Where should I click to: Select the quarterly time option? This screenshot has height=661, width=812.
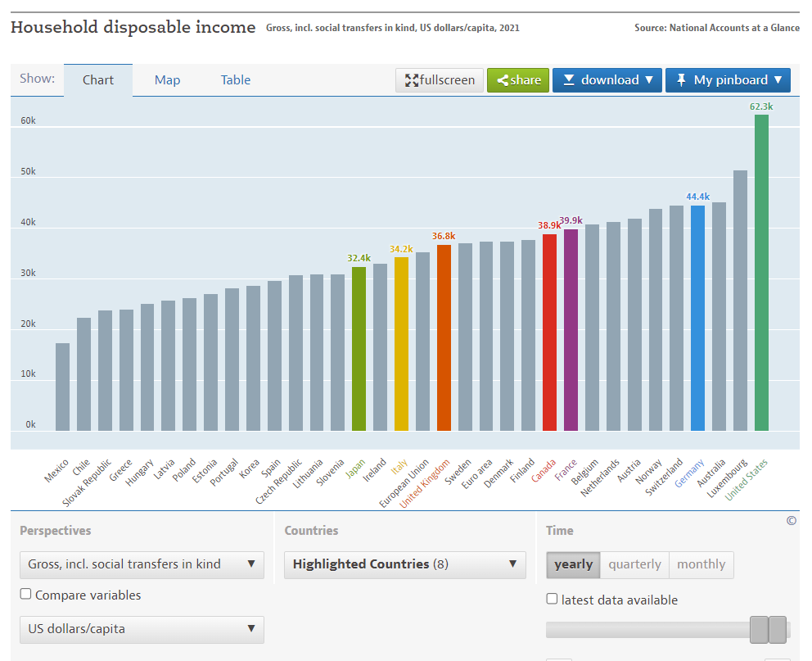(635, 564)
